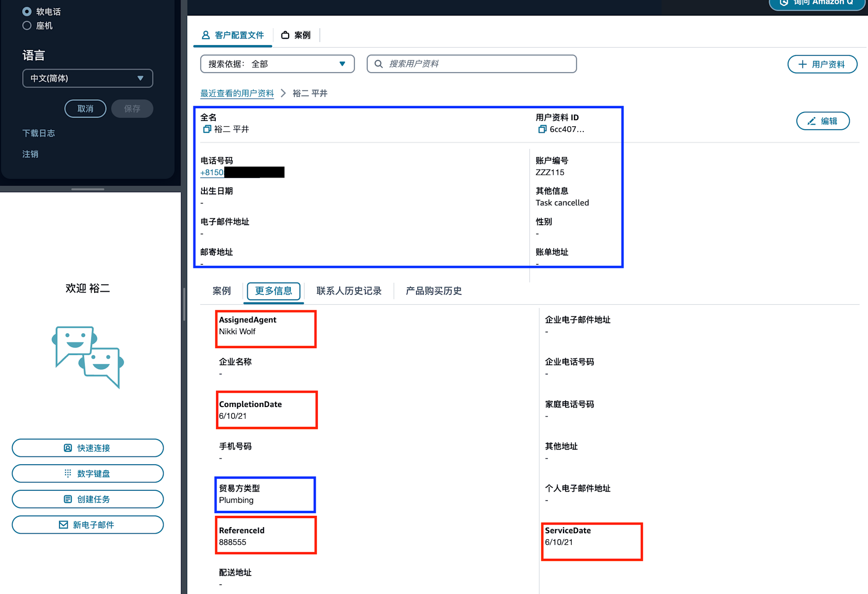868x594 pixels.
Task: Open the 搜索依据 全部 dropdown
Action: (277, 64)
